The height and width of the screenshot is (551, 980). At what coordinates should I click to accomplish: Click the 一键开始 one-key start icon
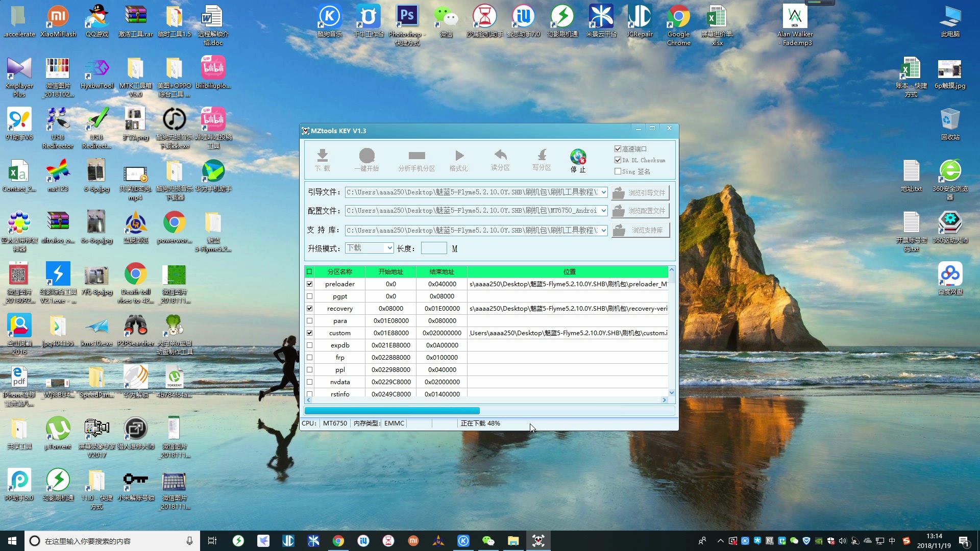(x=366, y=160)
